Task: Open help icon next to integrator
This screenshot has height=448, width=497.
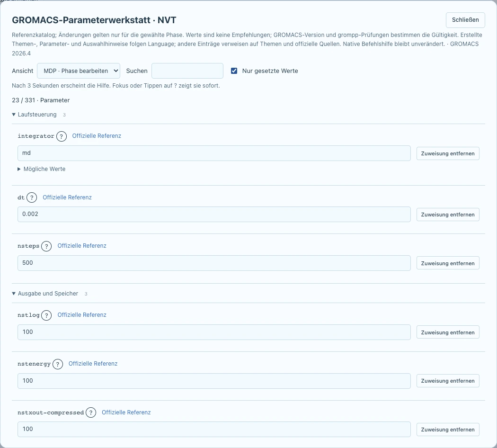Action: (x=62, y=136)
